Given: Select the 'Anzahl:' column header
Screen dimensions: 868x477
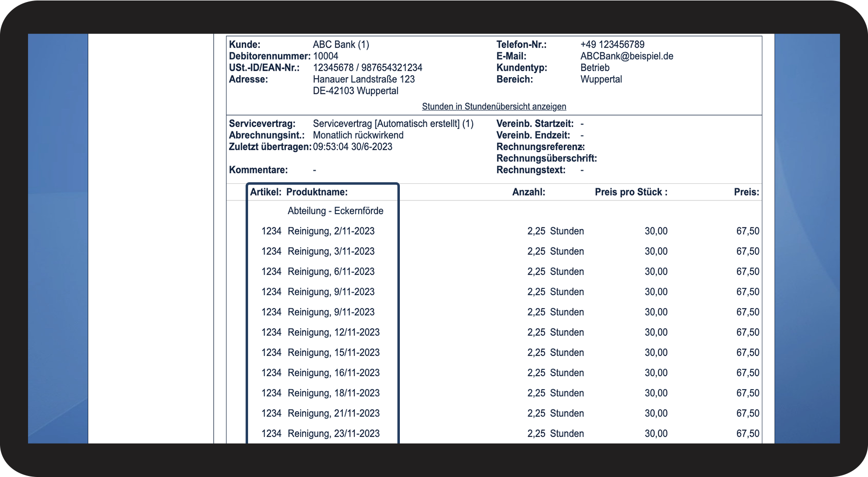Looking at the screenshot, I should click(529, 192).
